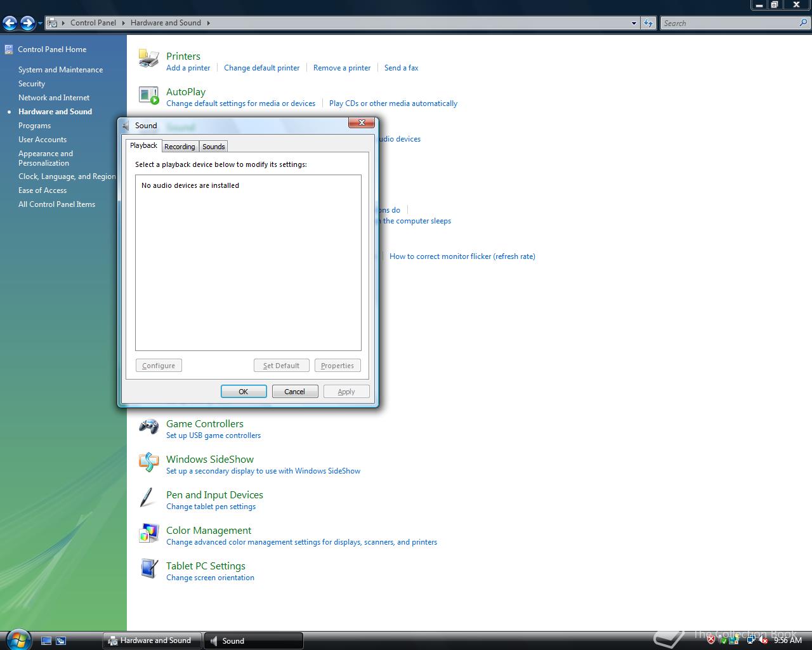Open Change default printer link

click(x=261, y=68)
